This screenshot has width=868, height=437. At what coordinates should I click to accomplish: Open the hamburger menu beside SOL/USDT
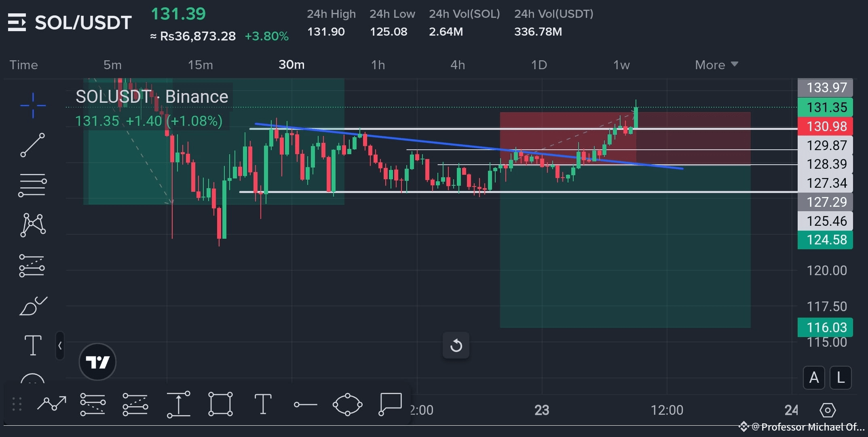(17, 22)
